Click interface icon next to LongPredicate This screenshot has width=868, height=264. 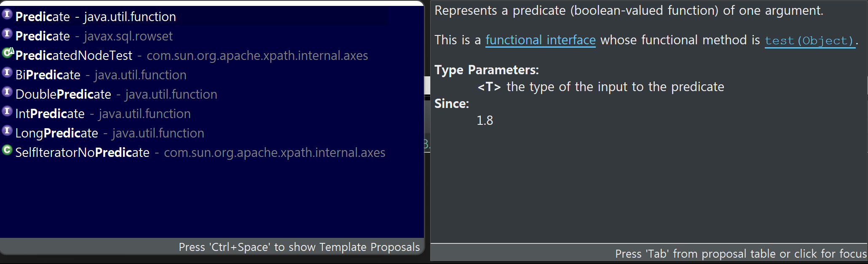(x=7, y=131)
